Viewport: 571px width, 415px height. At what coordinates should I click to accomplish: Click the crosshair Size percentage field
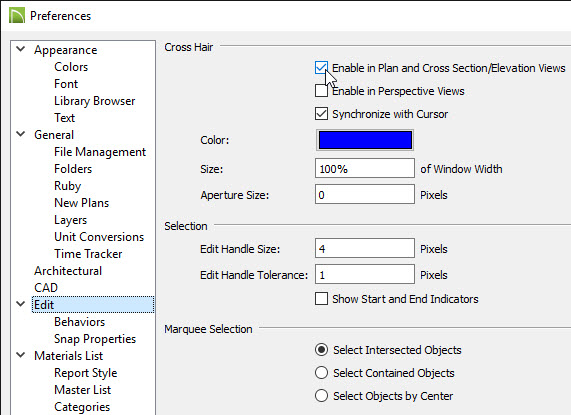[365, 168]
